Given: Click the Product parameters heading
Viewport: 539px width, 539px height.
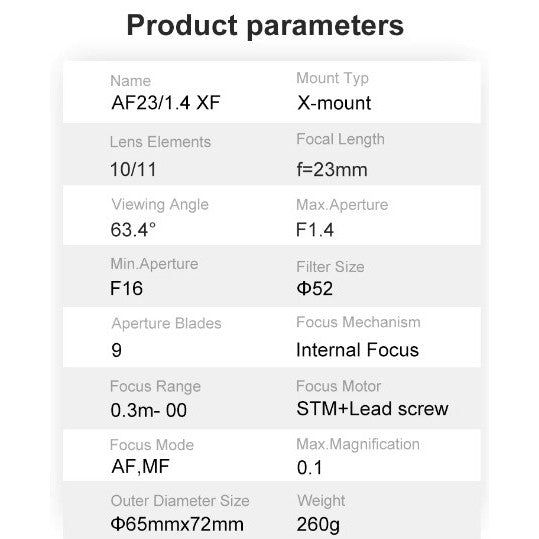Looking at the screenshot, I should [x=265, y=25].
